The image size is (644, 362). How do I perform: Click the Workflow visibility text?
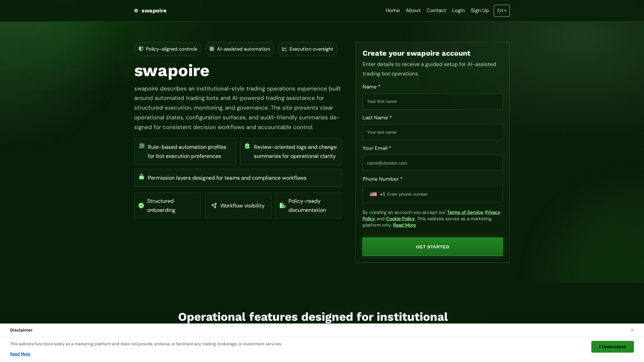[x=242, y=206]
